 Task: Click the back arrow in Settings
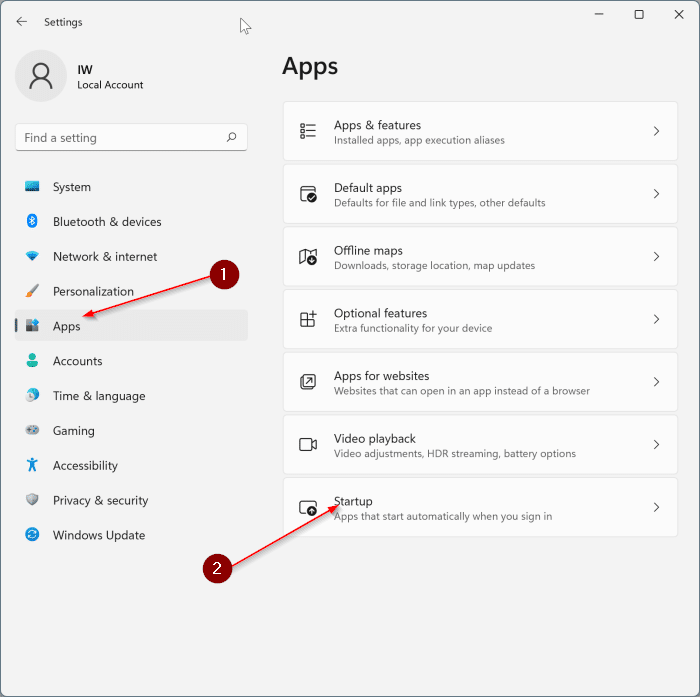(21, 21)
